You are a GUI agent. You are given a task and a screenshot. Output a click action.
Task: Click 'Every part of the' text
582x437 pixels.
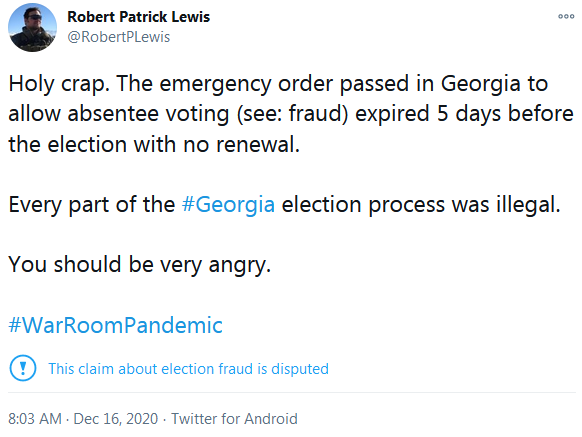click(x=92, y=204)
